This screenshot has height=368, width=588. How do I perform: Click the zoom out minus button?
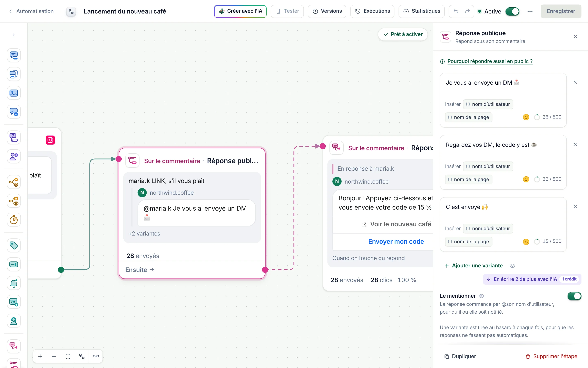coord(54,356)
